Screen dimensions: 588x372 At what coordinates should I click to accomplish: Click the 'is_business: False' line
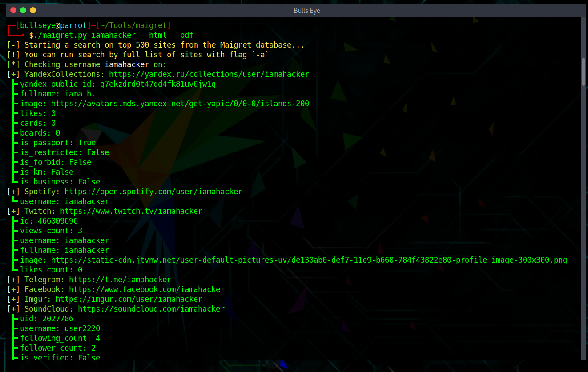pyautogui.click(x=60, y=182)
